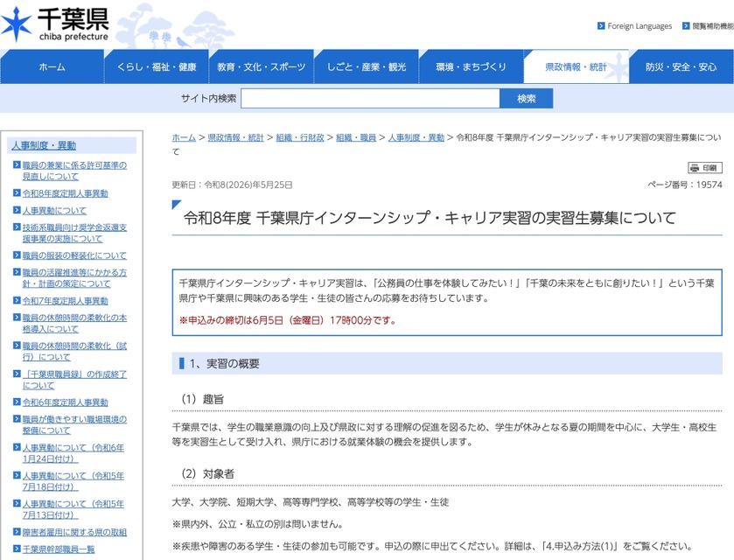734x560 pixels.
Task: Click the 検索 button
Action: click(526, 98)
